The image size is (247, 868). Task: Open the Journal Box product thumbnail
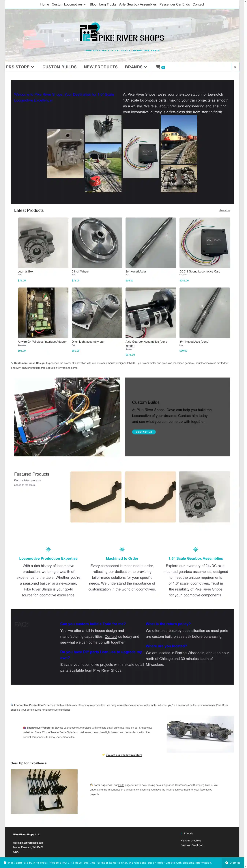point(43,243)
